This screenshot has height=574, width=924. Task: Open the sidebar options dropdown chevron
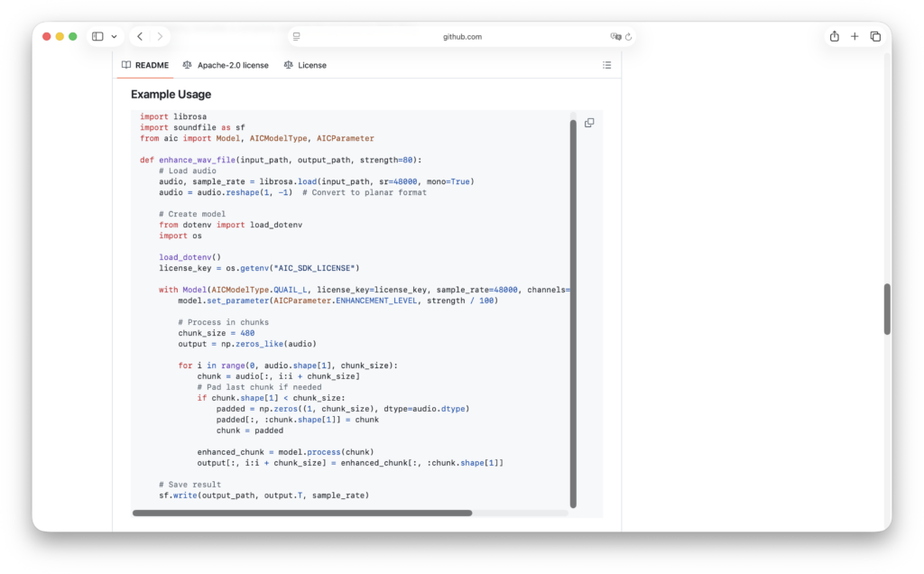(x=114, y=37)
